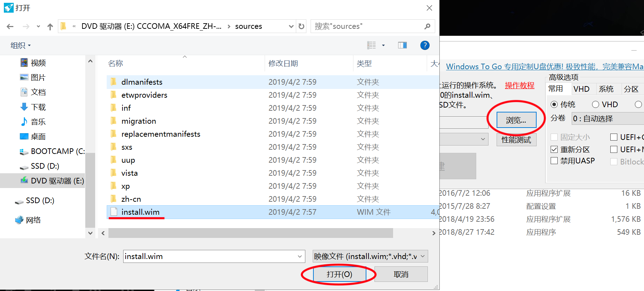
Task: Expand the address bar path dropdown
Action: click(x=291, y=26)
